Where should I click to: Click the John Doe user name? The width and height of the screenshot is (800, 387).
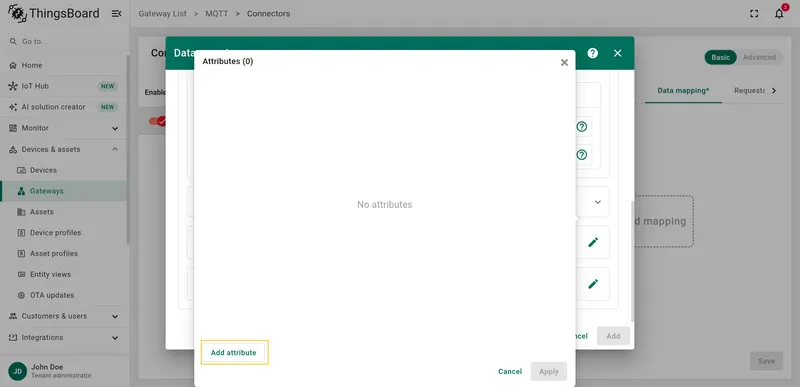47,367
